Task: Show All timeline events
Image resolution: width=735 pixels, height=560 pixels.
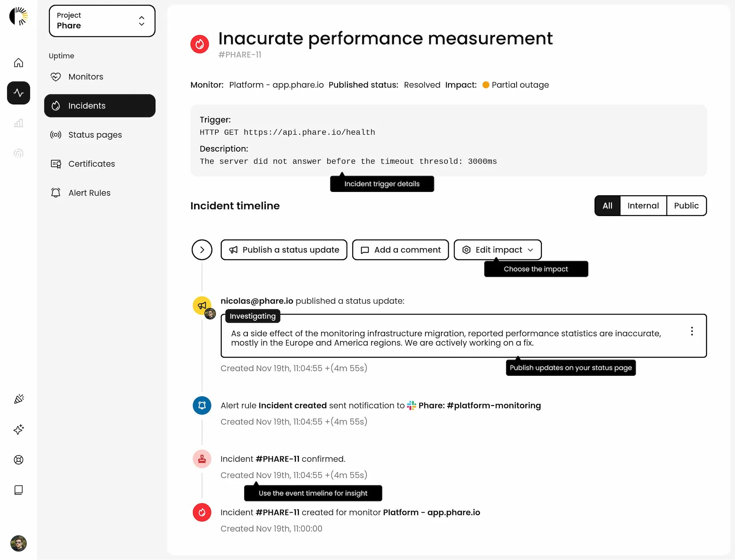Action: tap(607, 205)
